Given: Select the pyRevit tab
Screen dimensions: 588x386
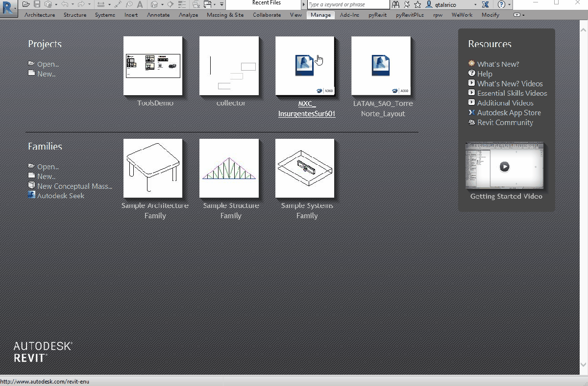Looking at the screenshot, I should pos(377,15).
